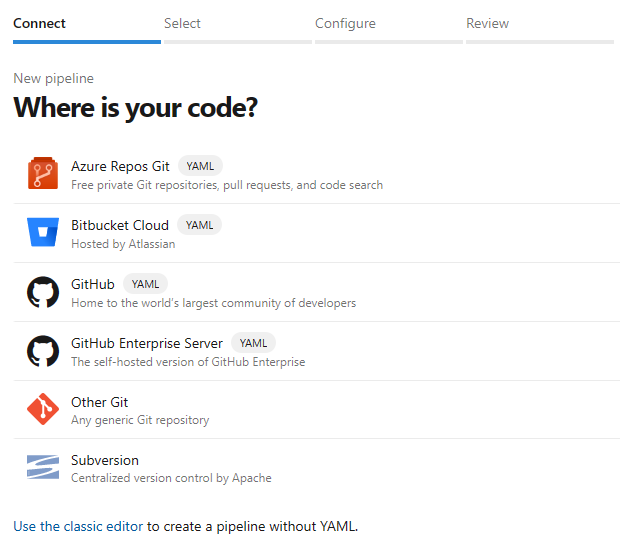Viewport: 620px width, 557px height.
Task: Select the Subversion option label
Action: [x=105, y=460]
